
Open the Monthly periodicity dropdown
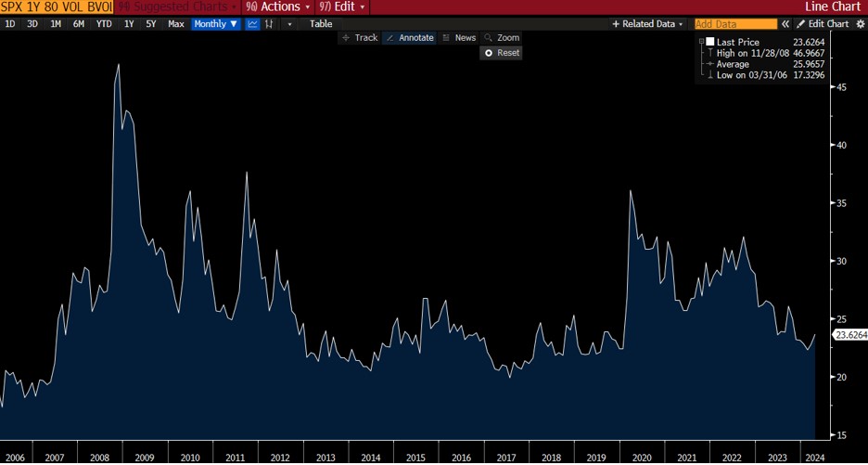coord(215,24)
